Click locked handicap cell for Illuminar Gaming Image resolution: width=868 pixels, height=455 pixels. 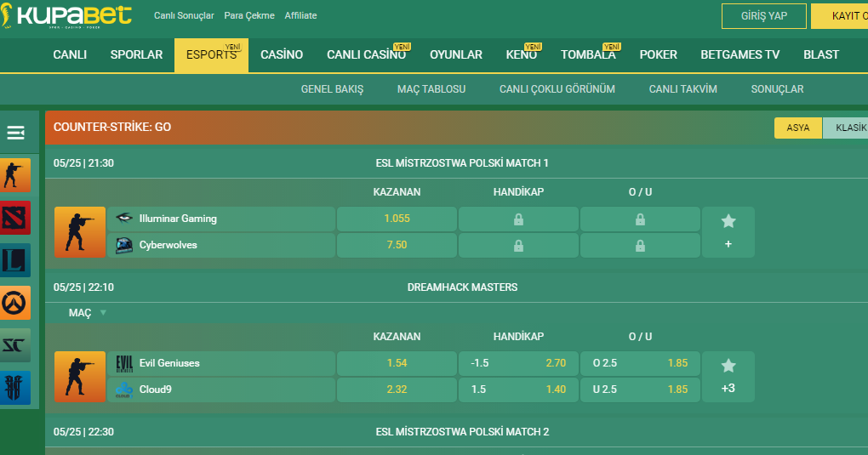tap(518, 219)
